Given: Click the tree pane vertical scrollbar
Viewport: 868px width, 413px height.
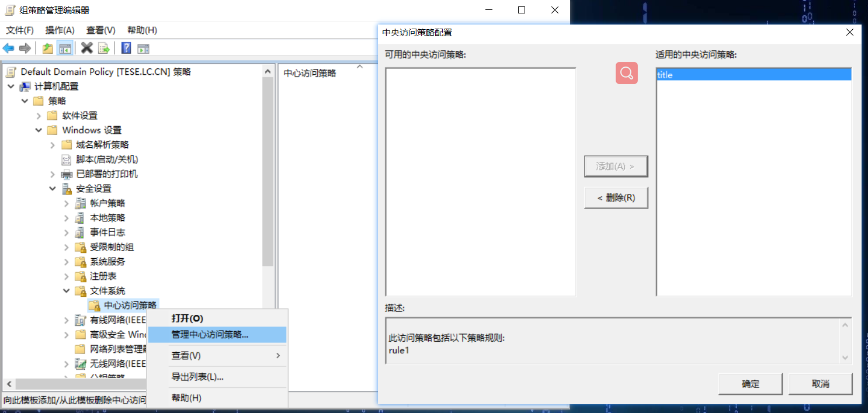Looking at the screenshot, I should pyautogui.click(x=268, y=175).
